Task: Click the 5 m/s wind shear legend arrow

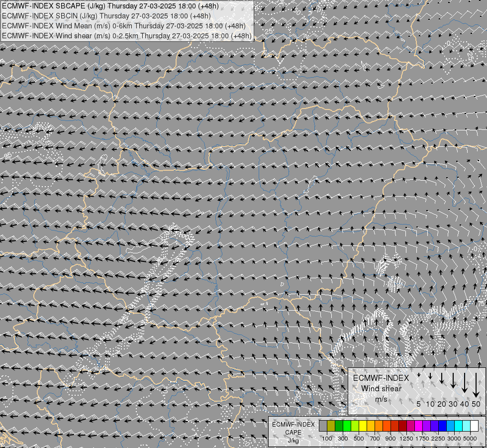Action: click(419, 375)
